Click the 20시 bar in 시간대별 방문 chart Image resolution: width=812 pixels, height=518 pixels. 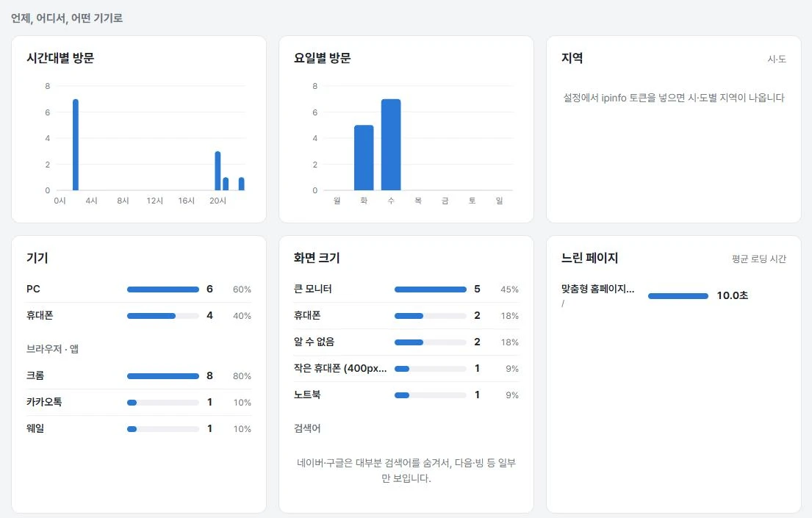pyautogui.click(x=218, y=171)
